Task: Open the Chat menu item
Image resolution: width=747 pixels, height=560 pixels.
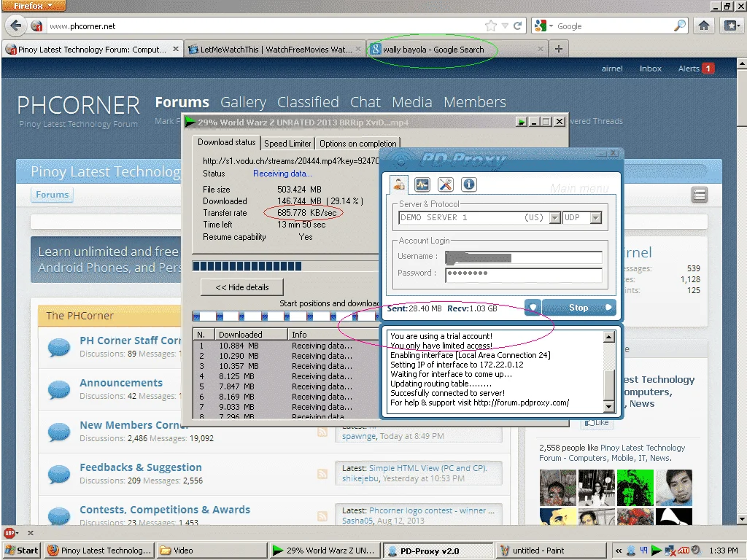Action: coord(365,102)
